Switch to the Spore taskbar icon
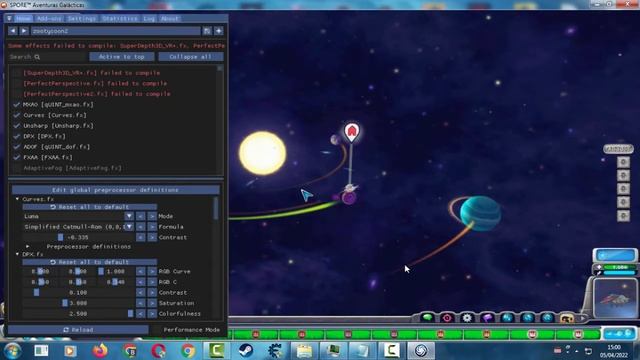Viewport: 640px width, 360px height. pyautogui.click(x=421, y=351)
